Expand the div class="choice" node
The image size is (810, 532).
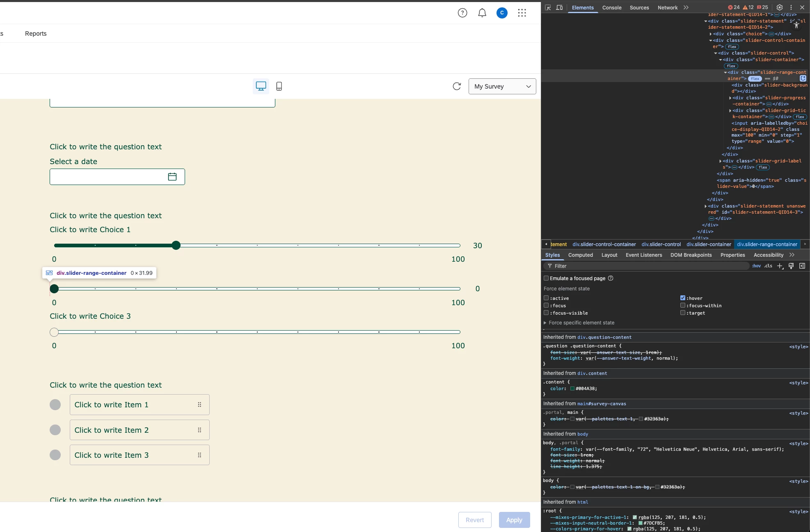[711, 34]
